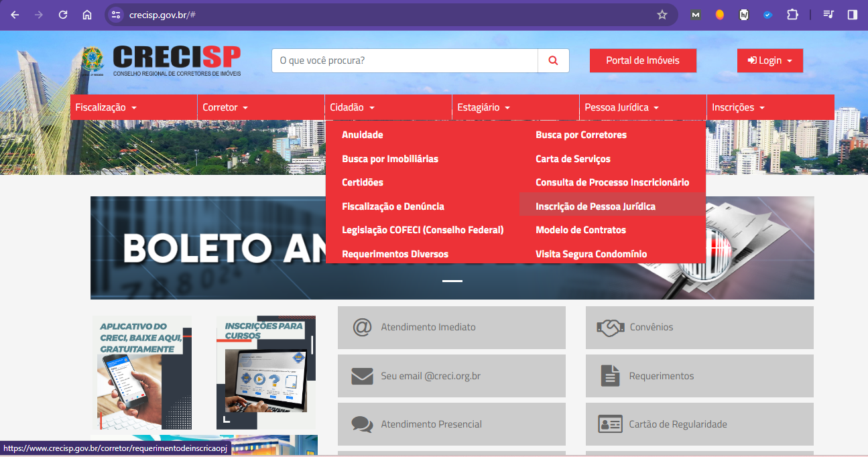Click the handshake Convênios icon
This screenshot has height=457, width=868.
(610, 327)
